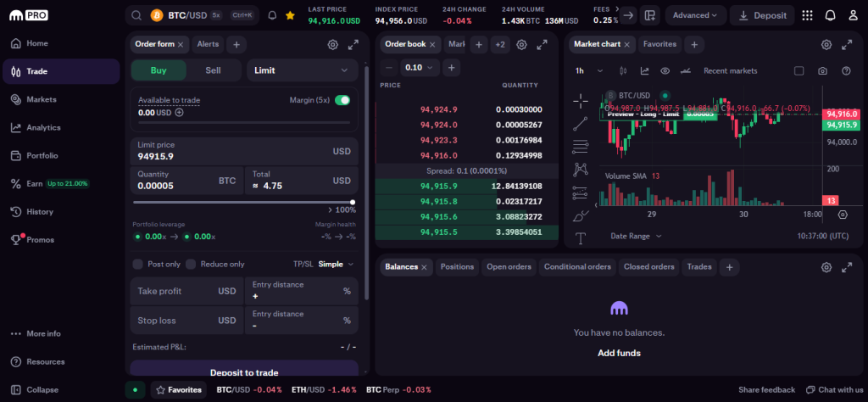
Task: Toggle the favorite star for BTC/USD
Action: [290, 15]
